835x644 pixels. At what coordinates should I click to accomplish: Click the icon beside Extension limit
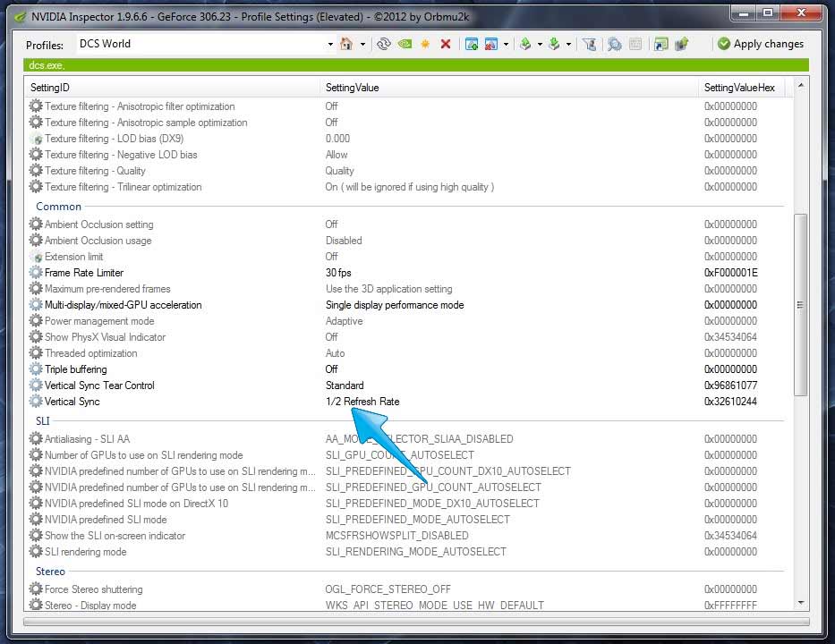[37, 257]
